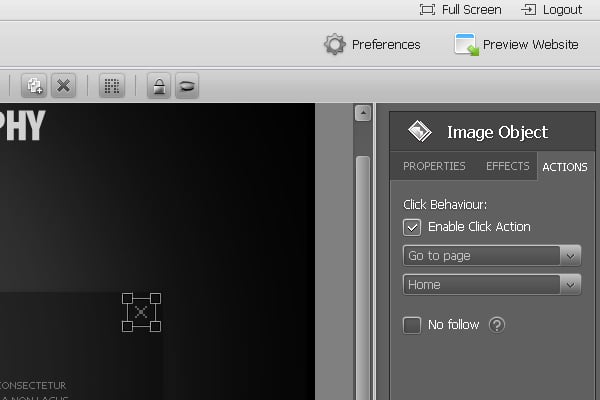Click the oval icon beside the padlock
This screenshot has width=600, height=400.
coord(186,86)
